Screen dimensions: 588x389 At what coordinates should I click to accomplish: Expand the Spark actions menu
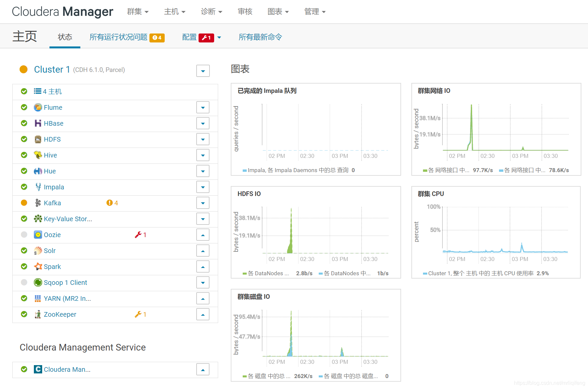(203, 267)
